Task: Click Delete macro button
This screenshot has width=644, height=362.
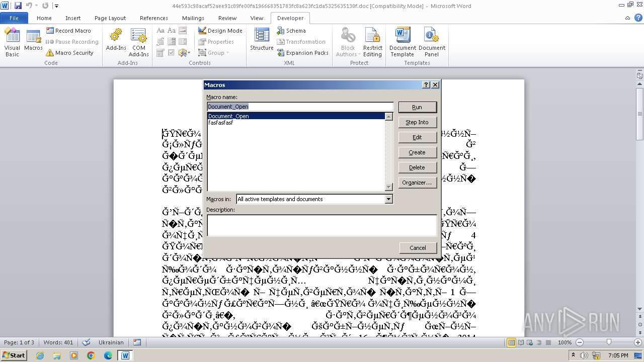Action: coord(417,167)
